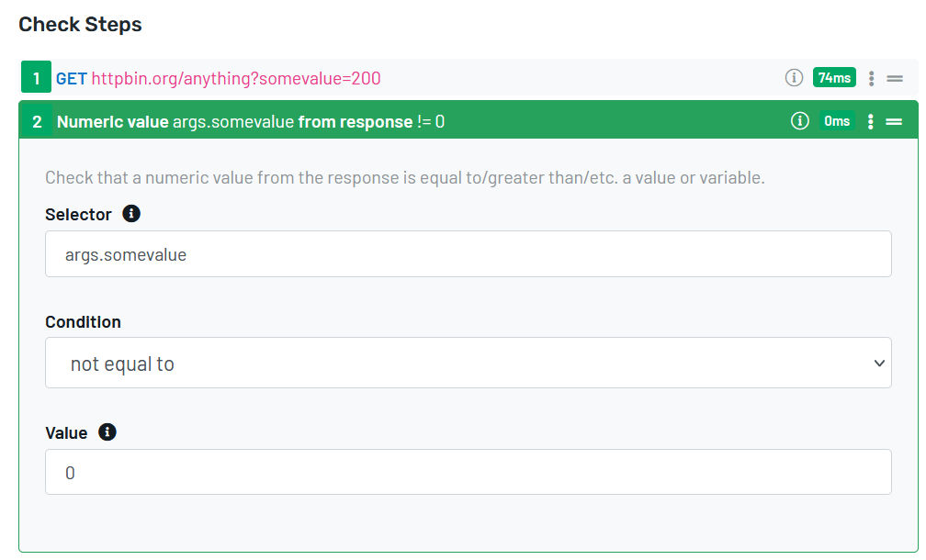Click the info icon on the Numeric value step
Viewport: 926px width, 560px height.
click(x=799, y=121)
